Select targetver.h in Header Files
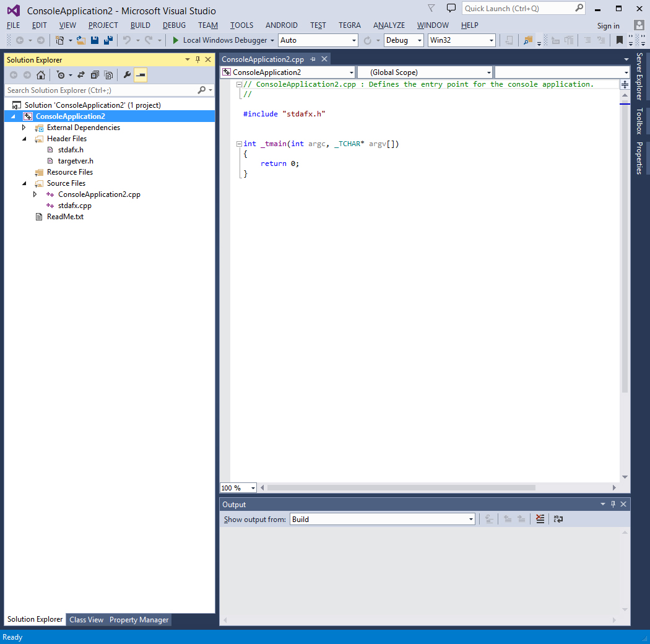Viewport: 650px width, 644px height. (76, 161)
